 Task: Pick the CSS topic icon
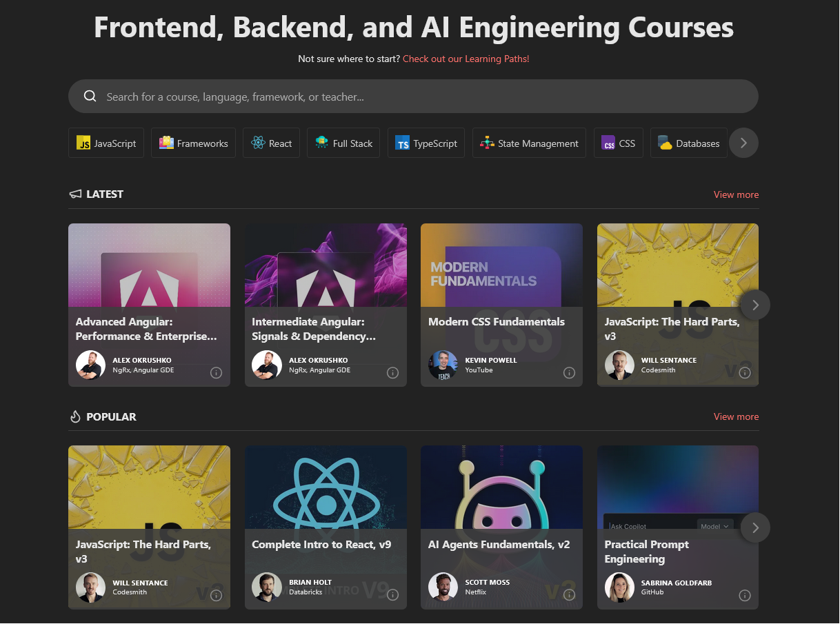[608, 143]
